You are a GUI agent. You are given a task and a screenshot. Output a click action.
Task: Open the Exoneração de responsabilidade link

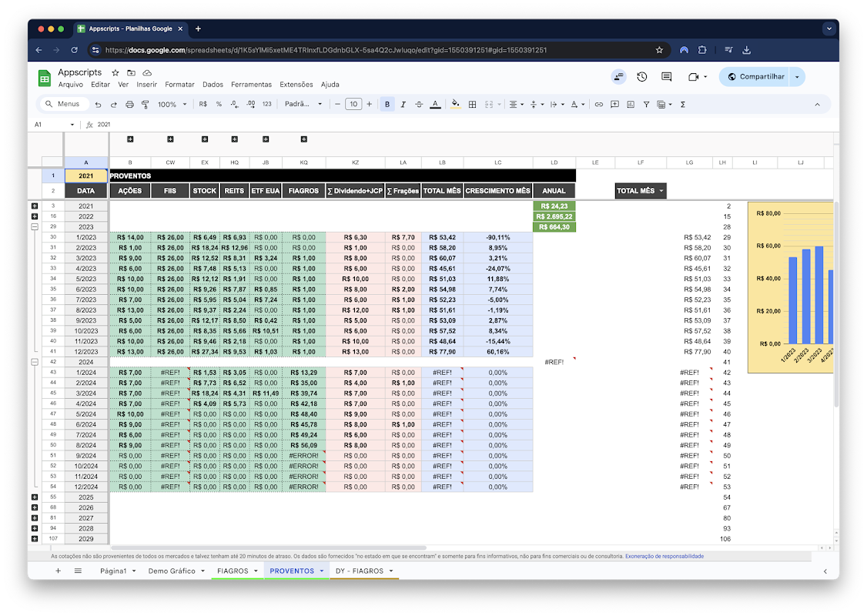pyautogui.click(x=664, y=556)
